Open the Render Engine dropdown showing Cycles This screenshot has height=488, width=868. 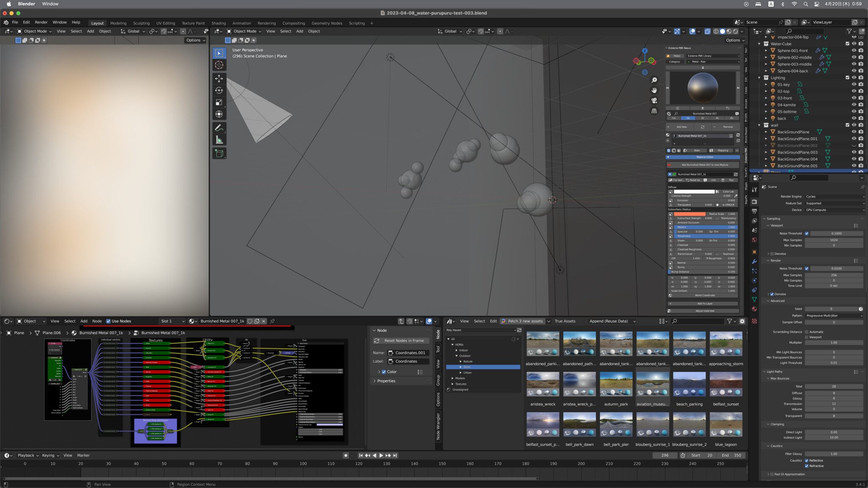[834, 196]
